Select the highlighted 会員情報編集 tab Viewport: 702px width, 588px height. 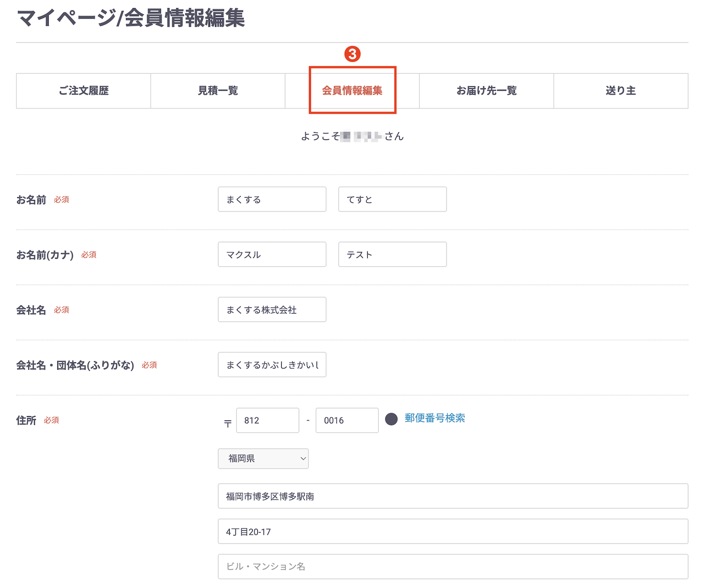coord(352,91)
